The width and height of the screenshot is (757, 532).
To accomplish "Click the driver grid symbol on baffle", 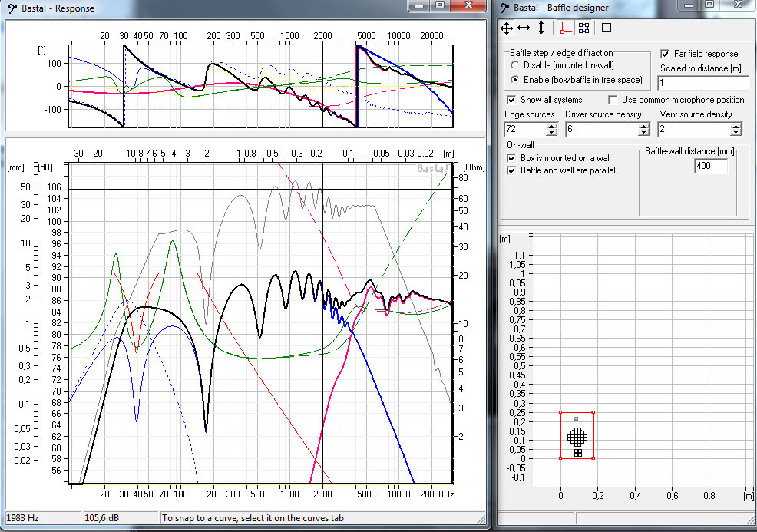I will coord(577,437).
